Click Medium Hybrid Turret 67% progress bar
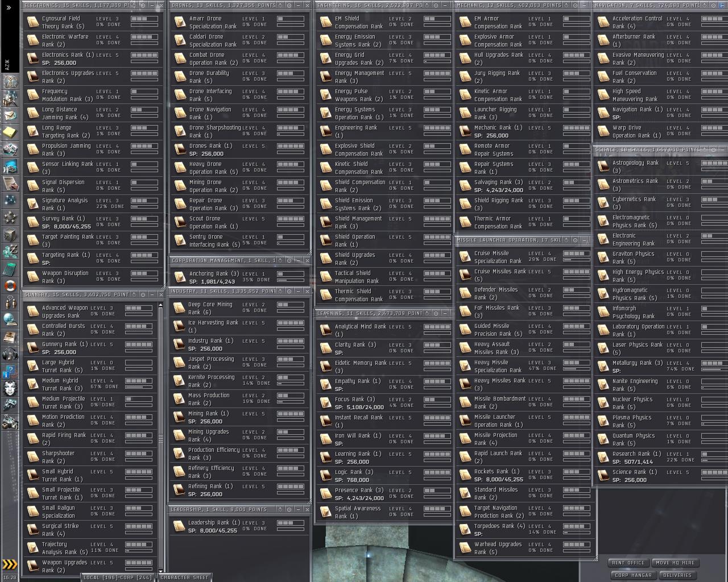Image resolution: width=728 pixels, height=582 pixels. pyautogui.click(x=138, y=387)
